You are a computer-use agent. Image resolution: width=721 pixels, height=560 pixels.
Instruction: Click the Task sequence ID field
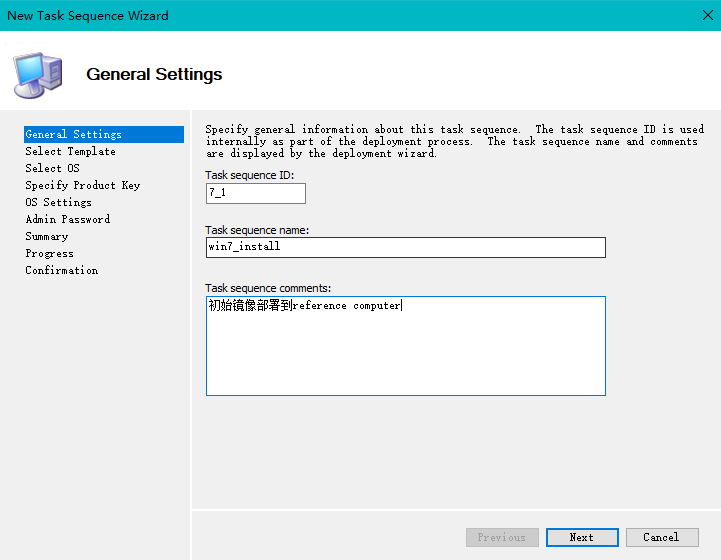[x=256, y=193]
